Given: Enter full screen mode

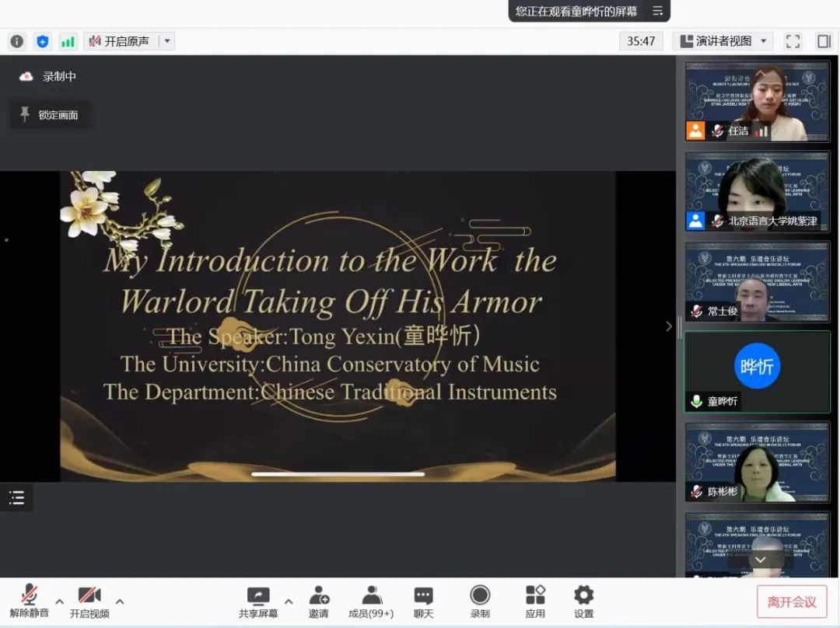Looking at the screenshot, I should 793,41.
